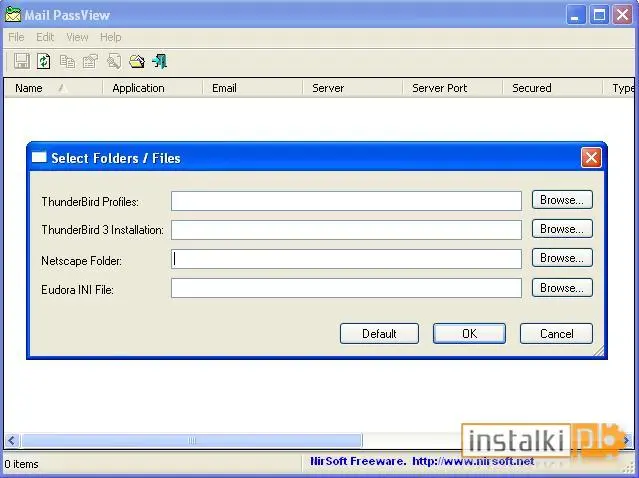The width and height of the screenshot is (639, 478).
Task: Click the Default button
Action: (x=379, y=334)
